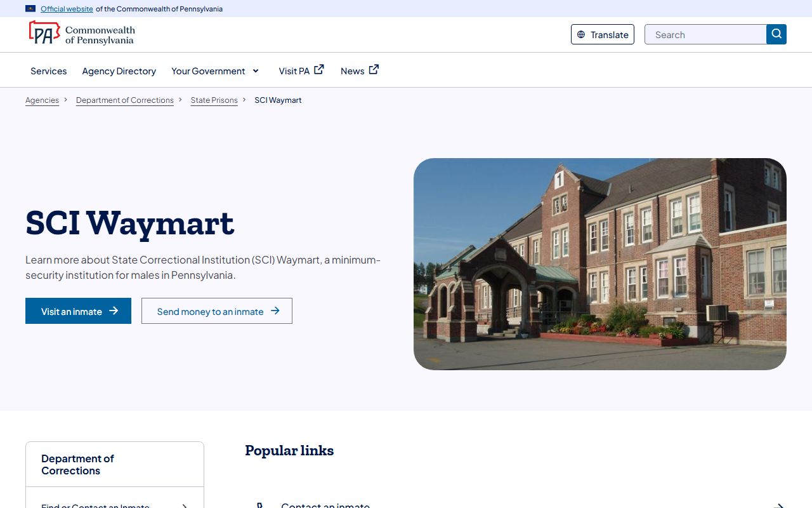Screen dimensions: 812x508
Task: Open the Agency Directory menu item
Action: (x=119, y=70)
